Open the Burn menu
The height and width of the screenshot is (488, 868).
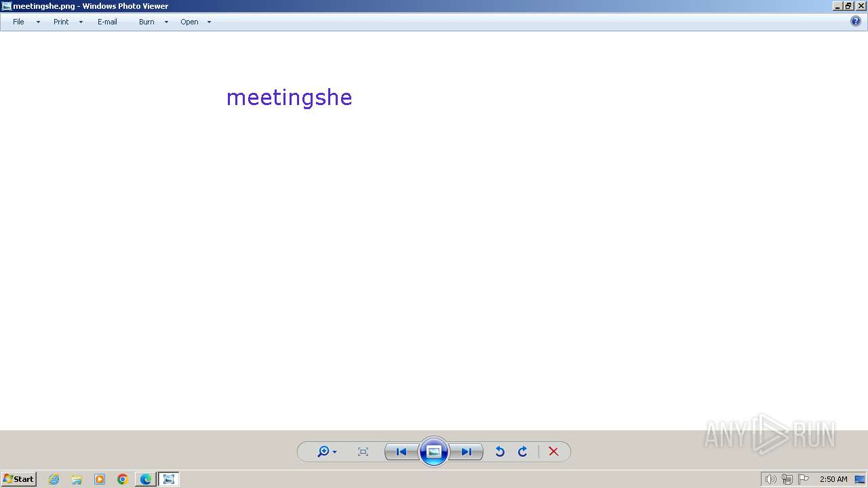click(x=146, y=22)
